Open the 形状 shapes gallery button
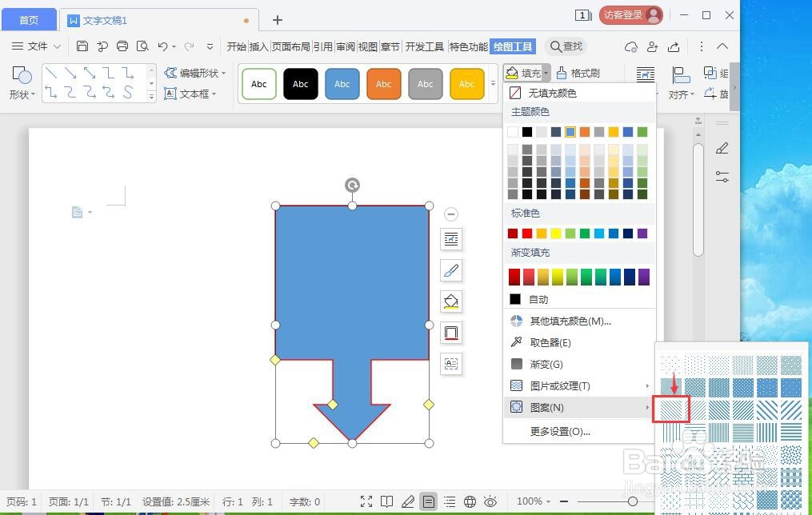Image resolution: width=812 pixels, height=515 pixels. (x=22, y=82)
